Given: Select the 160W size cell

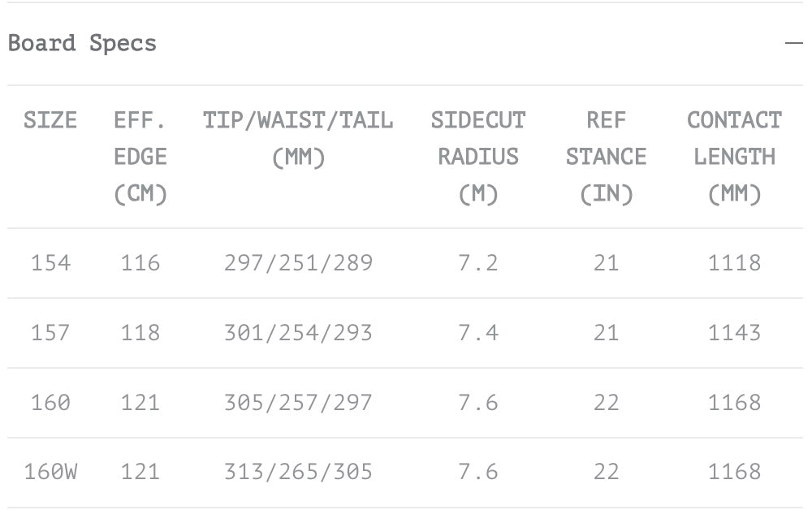Looking at the screenshot, I should click(50, 472).
